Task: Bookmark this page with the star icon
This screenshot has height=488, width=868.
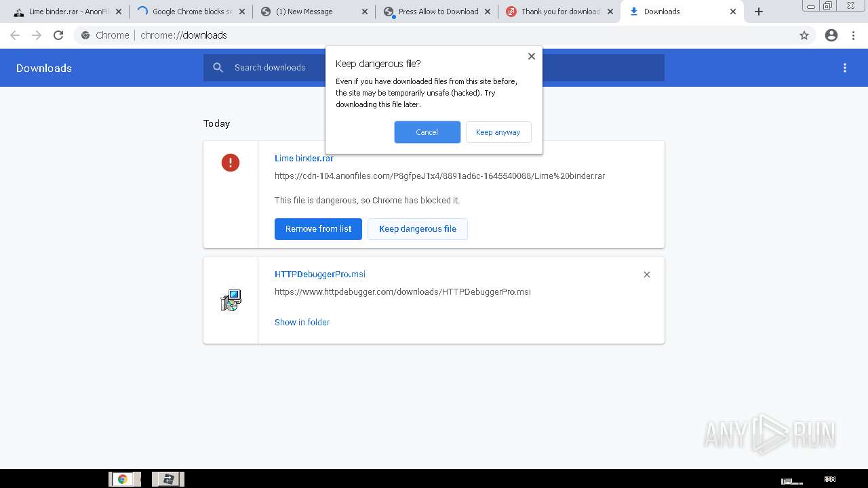Action: pyautogui.click(x=804, y=35)
